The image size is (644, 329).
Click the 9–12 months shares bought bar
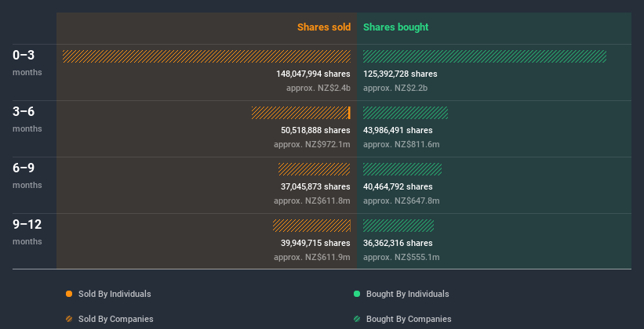(x=398, y=226)
